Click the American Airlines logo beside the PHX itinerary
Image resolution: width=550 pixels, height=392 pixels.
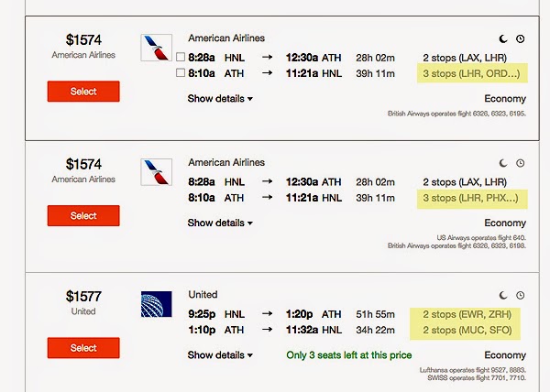(x=156, y=174)
